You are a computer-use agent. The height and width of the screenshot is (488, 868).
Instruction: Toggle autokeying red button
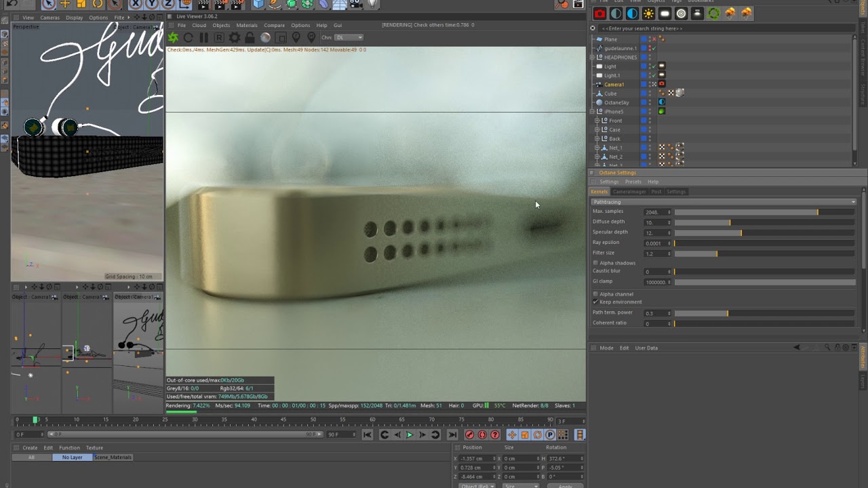[482, 435]
